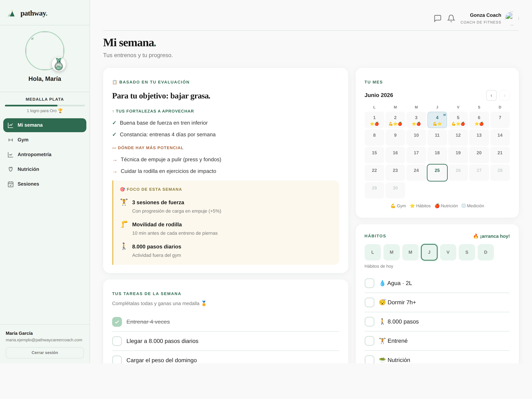Click the Gonza Coach profile avatar
The height and width of the screenshot is (399, 532).
(x=512, y=18)
